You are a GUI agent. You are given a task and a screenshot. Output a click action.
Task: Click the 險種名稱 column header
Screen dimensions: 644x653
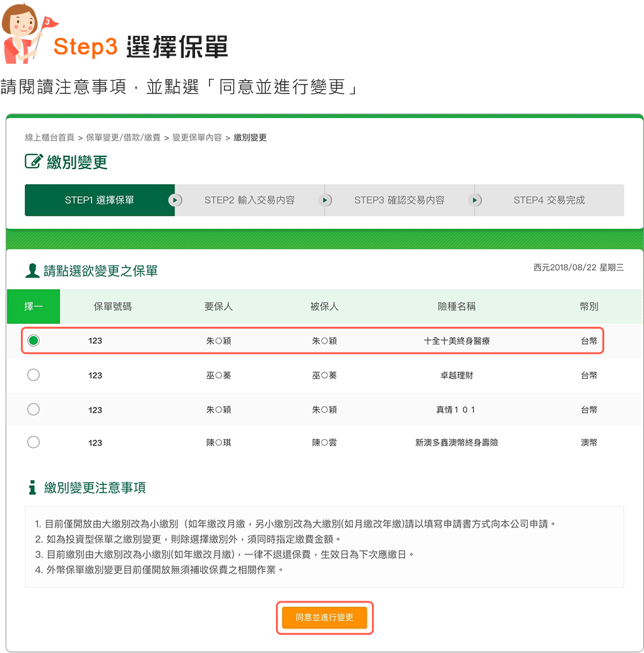(457, 307)
